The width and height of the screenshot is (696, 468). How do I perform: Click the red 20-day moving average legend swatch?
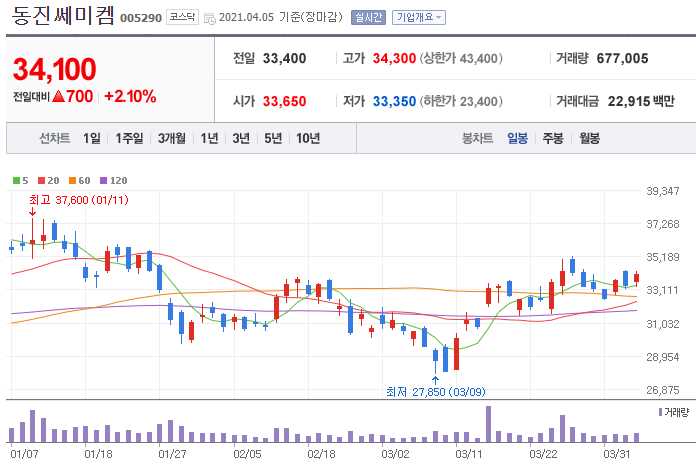pyautogui.click(x=41, y=180)
